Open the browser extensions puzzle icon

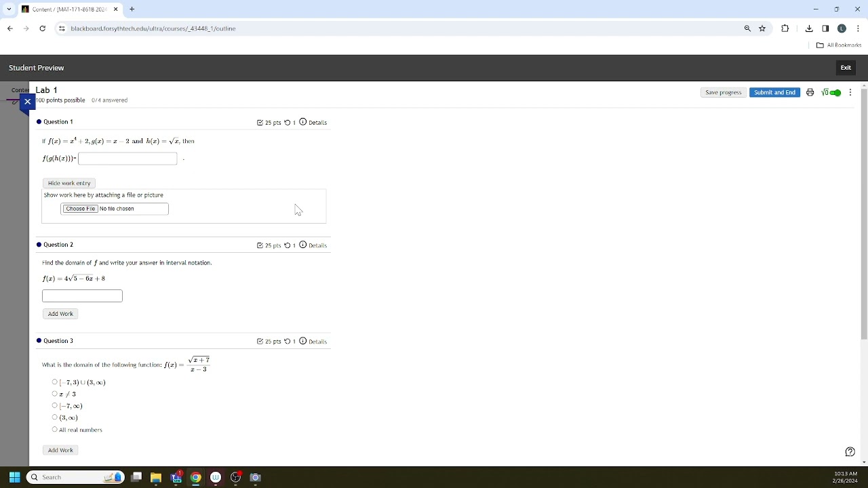785,28
